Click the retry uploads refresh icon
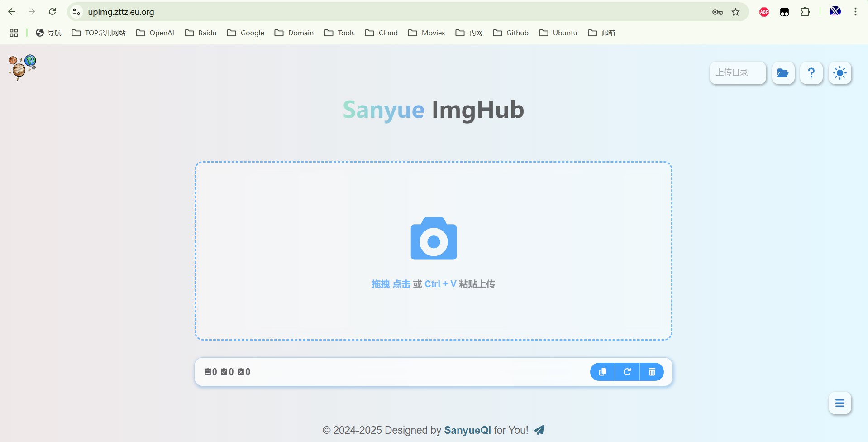Screen dimensions: 868x442 [x=627, y=372]
